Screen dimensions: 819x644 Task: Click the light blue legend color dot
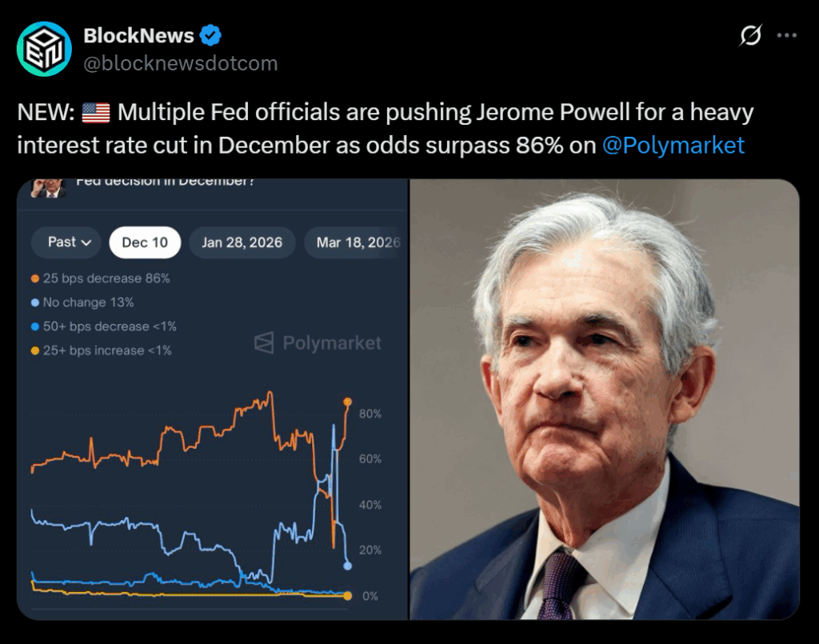pyautogui.click(x=34, y=326)
